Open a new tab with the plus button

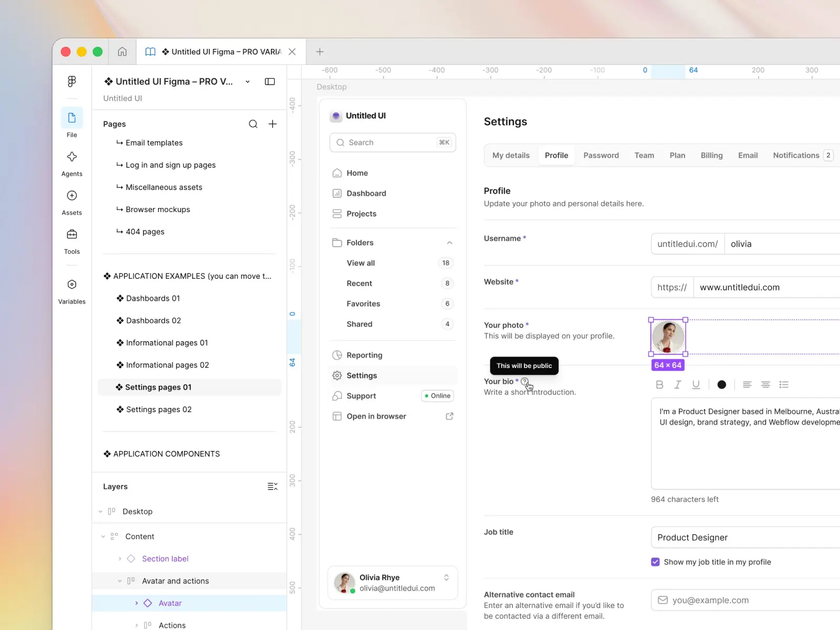320,51
